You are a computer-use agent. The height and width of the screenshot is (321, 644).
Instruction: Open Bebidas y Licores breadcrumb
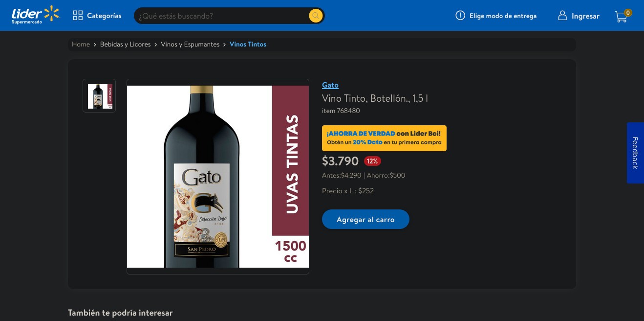(125, 45)
